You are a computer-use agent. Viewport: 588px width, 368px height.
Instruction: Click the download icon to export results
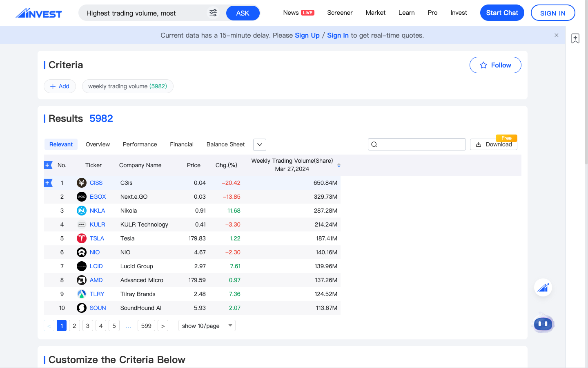478,144
